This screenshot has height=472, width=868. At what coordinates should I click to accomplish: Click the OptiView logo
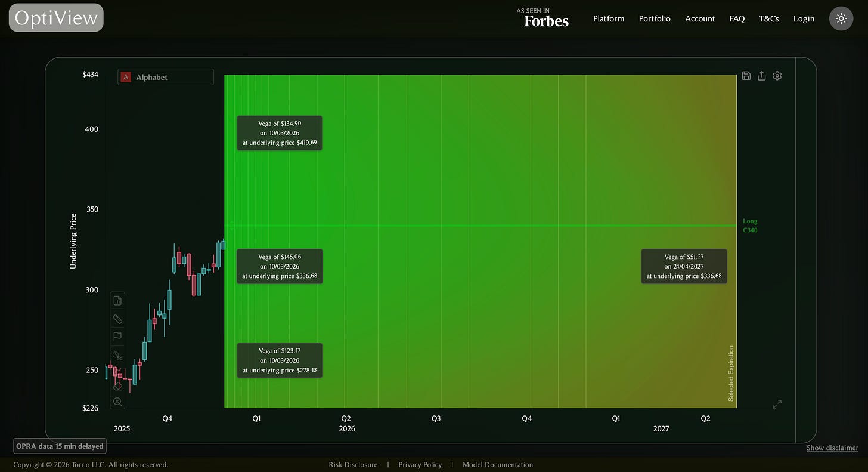pos(56,18)
